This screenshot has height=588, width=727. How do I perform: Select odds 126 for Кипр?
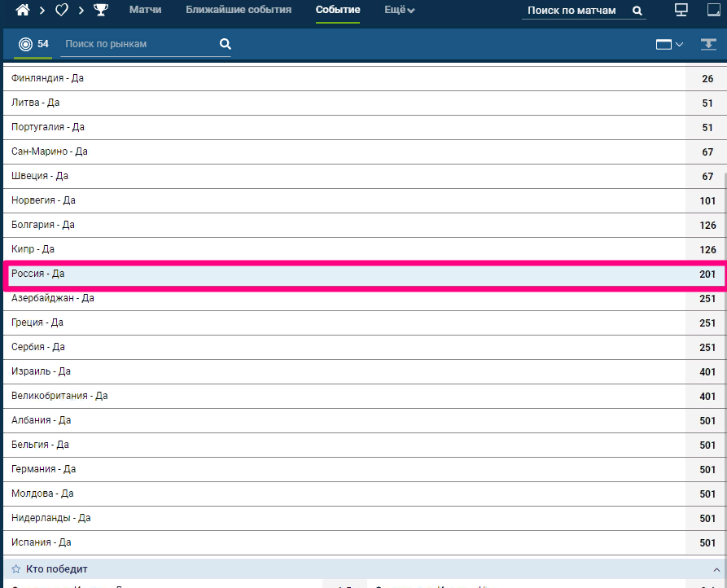pyautogui.click(x=707, y=250)
